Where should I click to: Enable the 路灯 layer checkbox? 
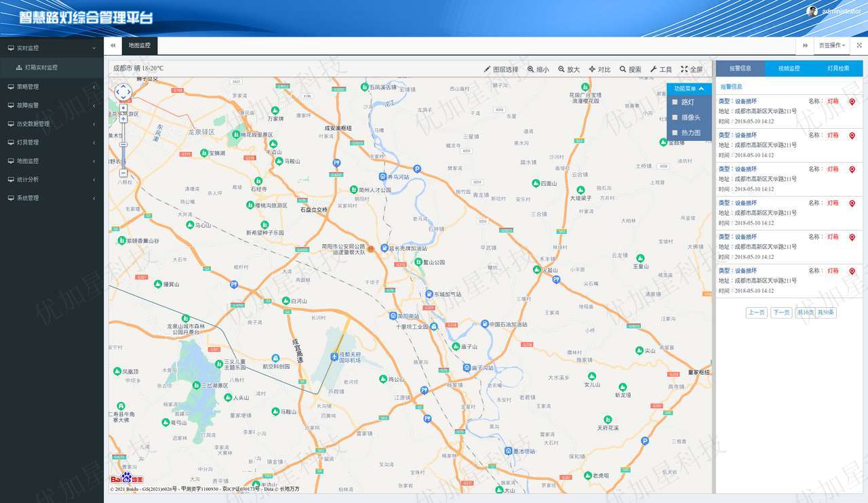[675, 102]
